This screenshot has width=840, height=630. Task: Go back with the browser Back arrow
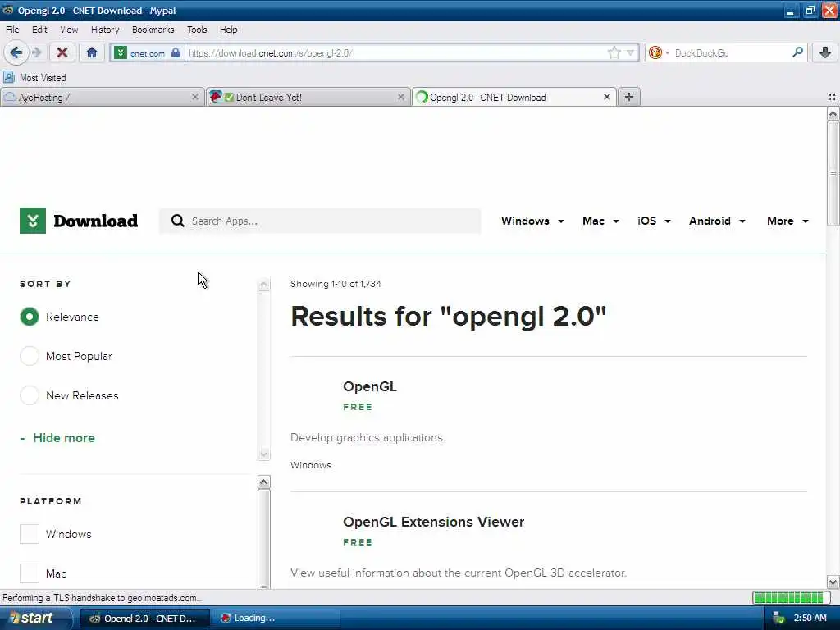[x=16, y=52]
